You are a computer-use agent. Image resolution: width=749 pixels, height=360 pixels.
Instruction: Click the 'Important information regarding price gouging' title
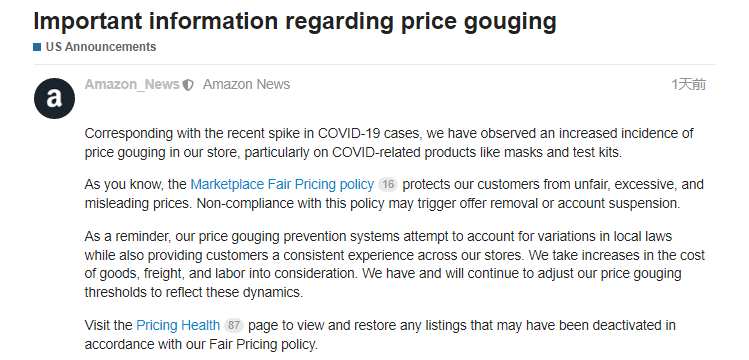click(295, 21)
